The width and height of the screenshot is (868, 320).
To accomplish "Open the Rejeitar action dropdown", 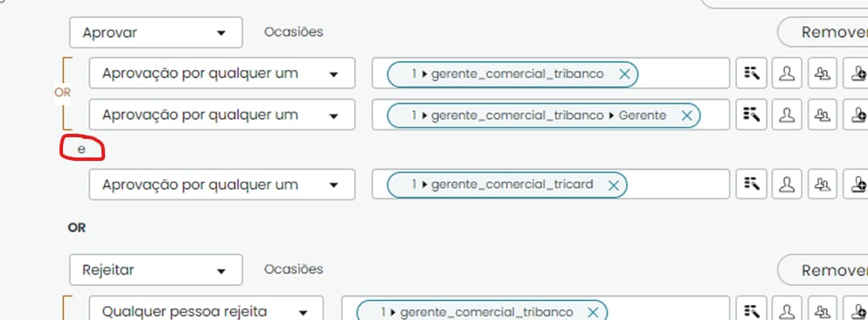I will pos(156,270).
